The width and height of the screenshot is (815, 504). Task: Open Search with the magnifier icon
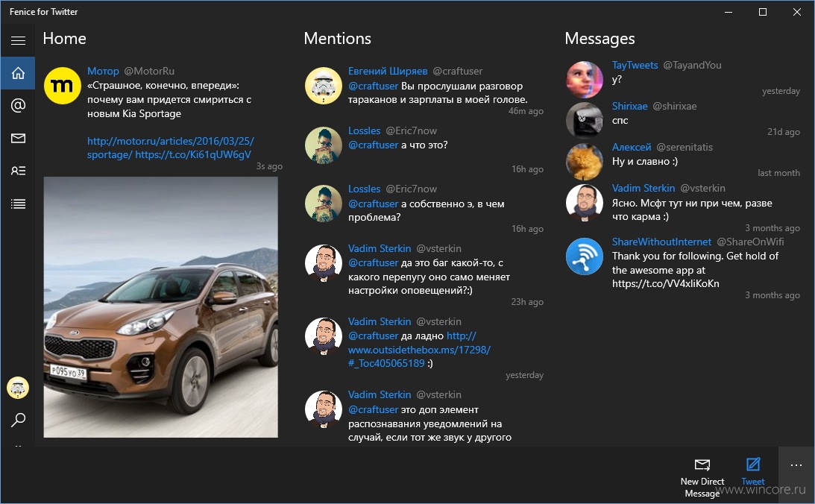tap(18, 419)
